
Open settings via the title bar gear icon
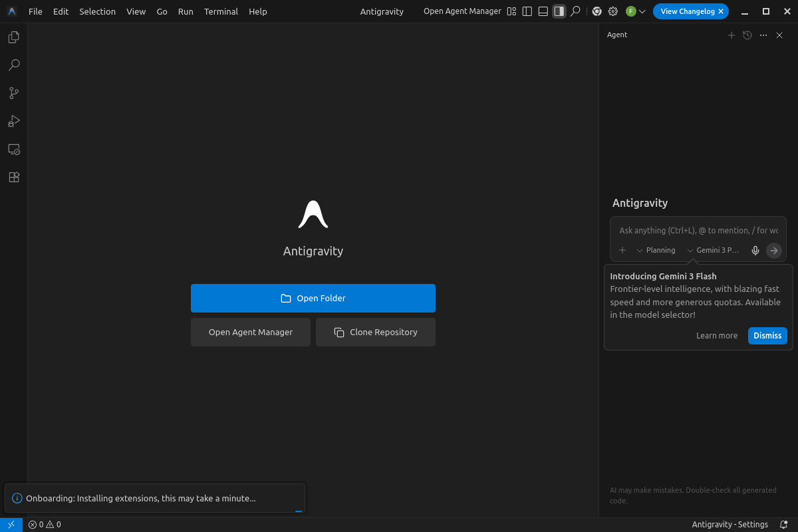coord(612,11)
